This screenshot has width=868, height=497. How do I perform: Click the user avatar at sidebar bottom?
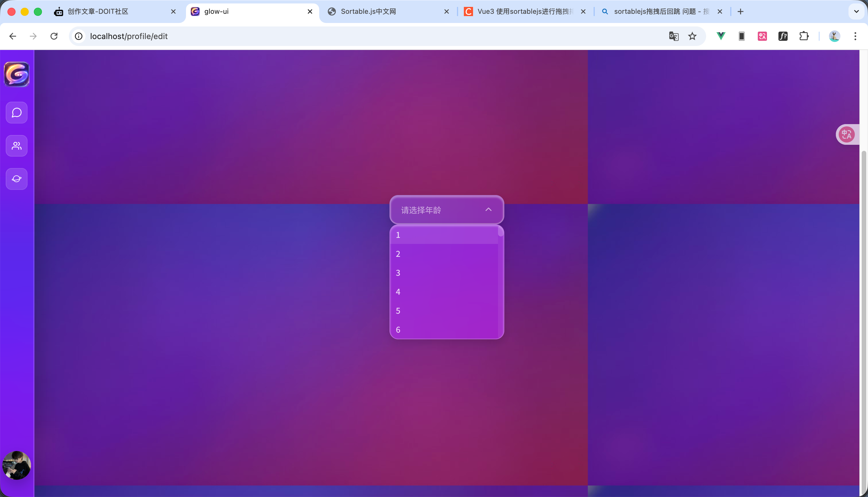click(x=16, y=465)
